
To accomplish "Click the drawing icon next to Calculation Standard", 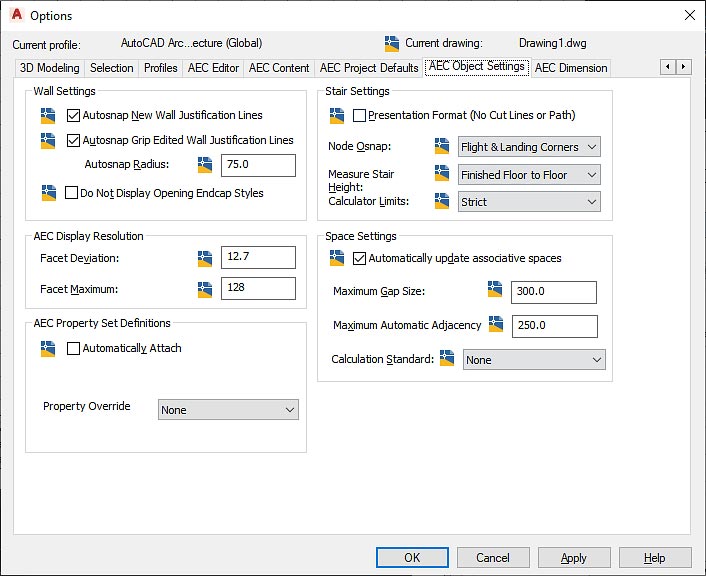I will click(447, 359).
